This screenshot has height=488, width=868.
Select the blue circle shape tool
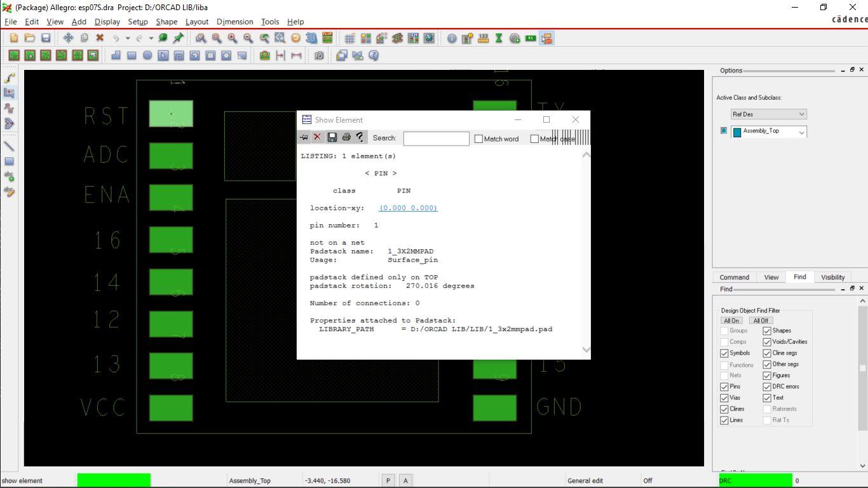point(147,55)
